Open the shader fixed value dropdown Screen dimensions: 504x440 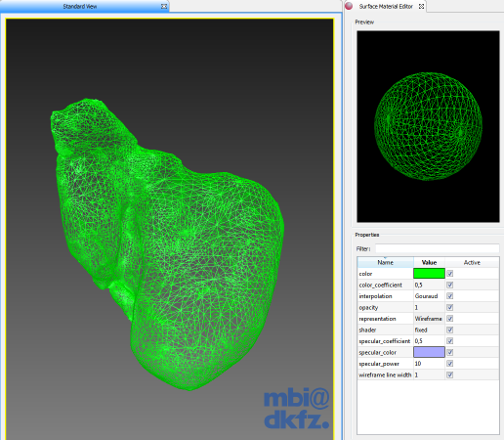point(429,330)
